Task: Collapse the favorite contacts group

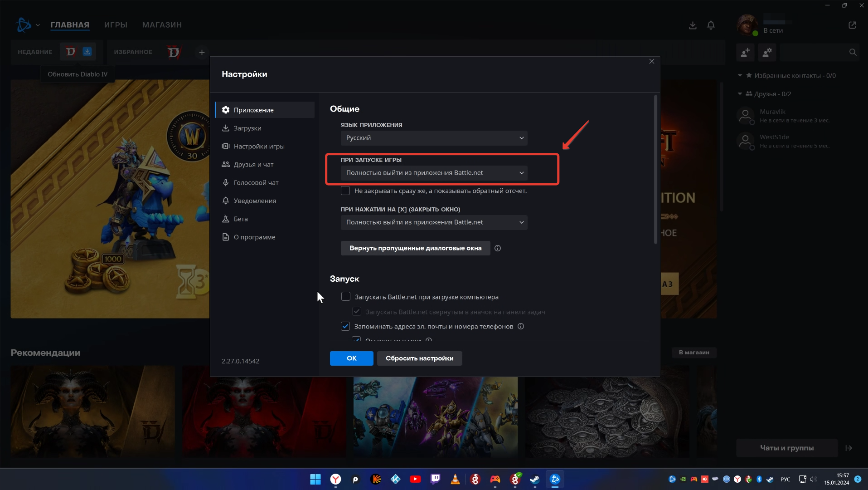Action: tap(740, 75)
